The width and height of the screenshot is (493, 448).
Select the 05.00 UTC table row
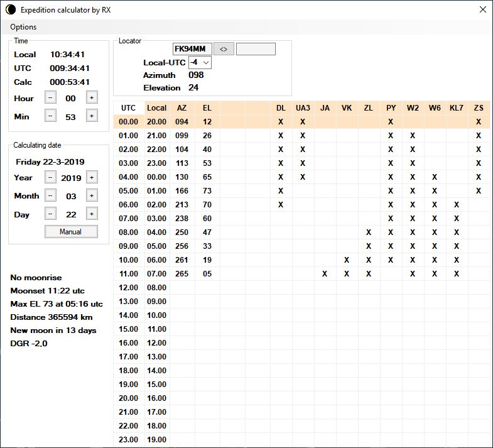coord(128,190)
